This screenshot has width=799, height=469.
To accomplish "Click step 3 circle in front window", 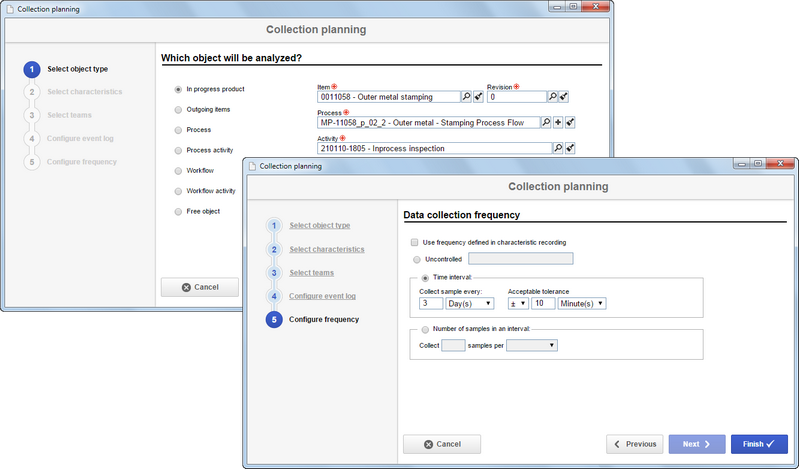I will (x=274, y=273).
